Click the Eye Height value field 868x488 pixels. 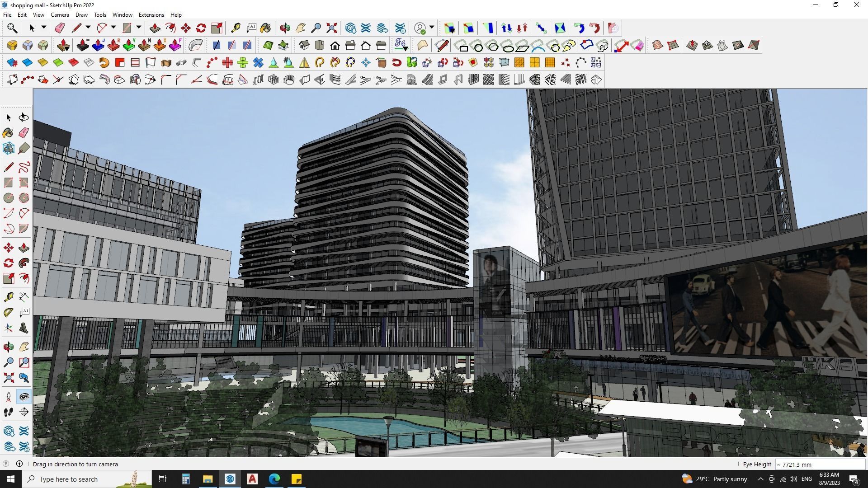tap(819, 465)
